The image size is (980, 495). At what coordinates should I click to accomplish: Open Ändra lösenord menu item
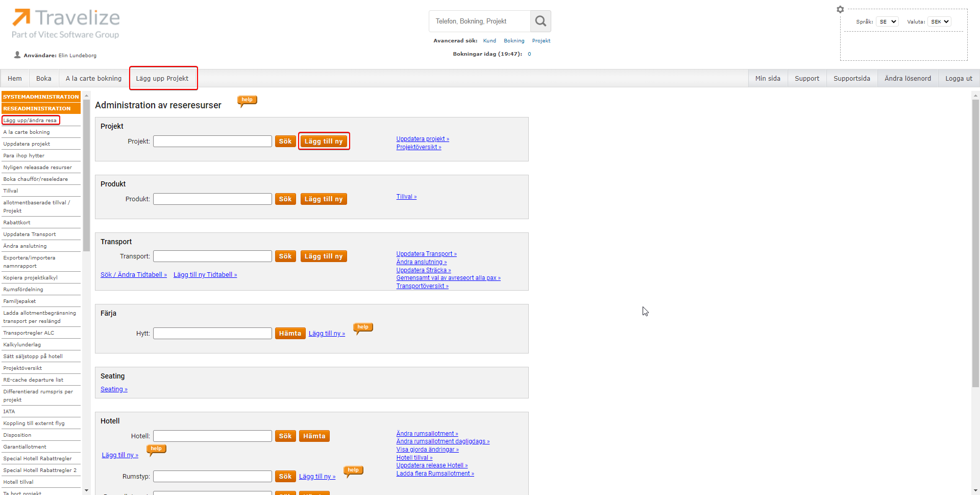click(908, 78)
